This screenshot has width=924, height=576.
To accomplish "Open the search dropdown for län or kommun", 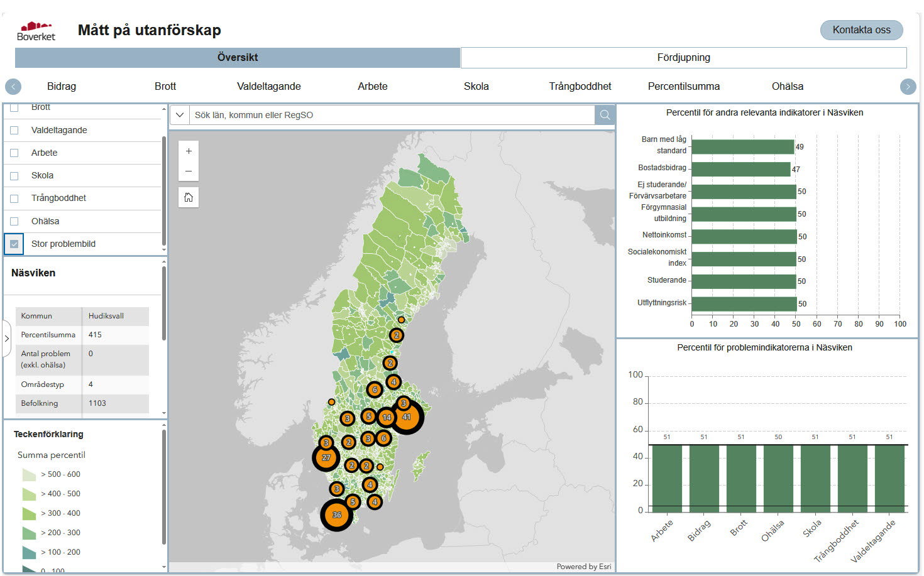I will [180, 115].
